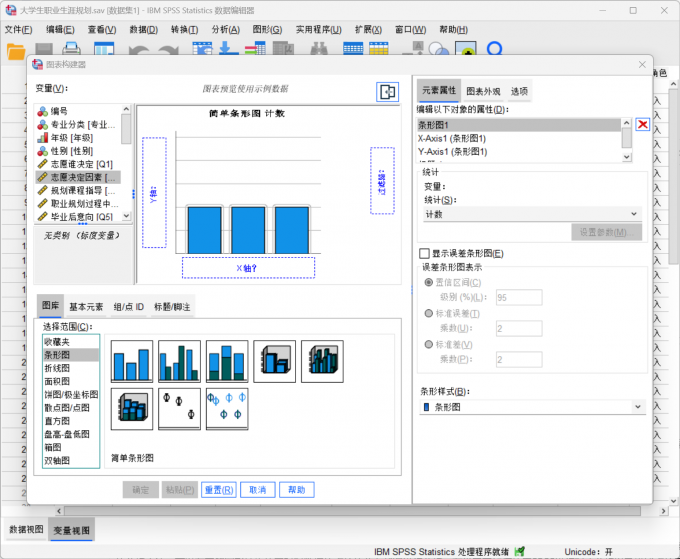Click the X 轴? drop zone

(x=248, y=268)
